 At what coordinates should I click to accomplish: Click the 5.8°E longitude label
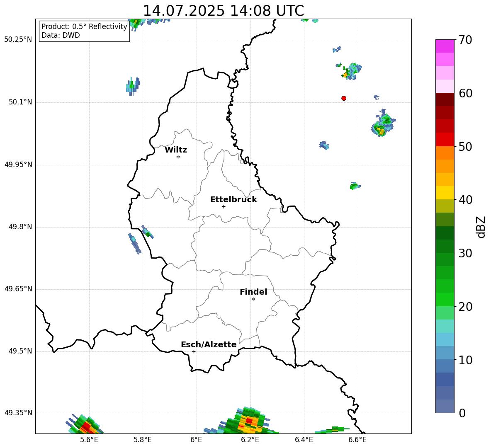143,440
